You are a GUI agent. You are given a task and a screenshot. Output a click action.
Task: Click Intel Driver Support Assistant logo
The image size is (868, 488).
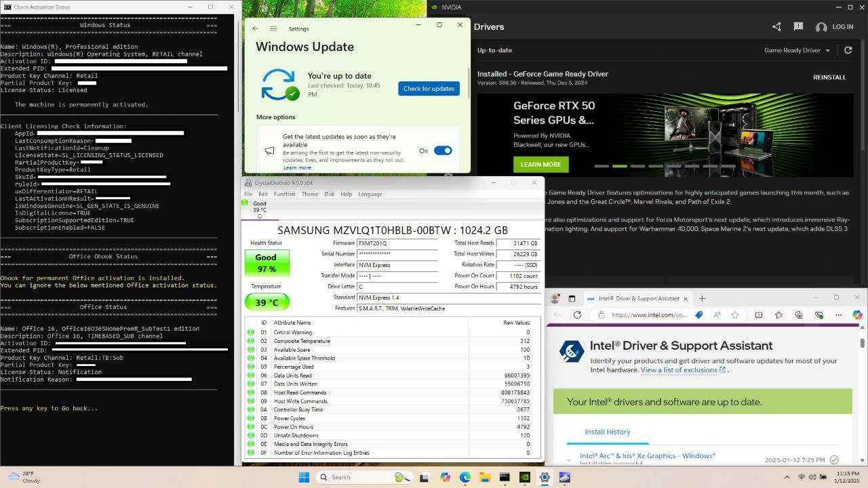coord(572,351)
